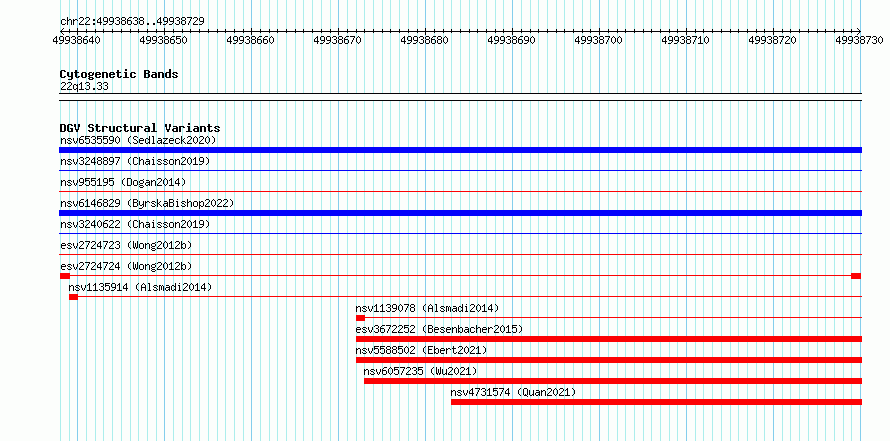Screen dimensions: 890x441
Task: Click the nsv4731574 (Quan2021) label
Action: pyautogui.click(x=513, y=392)
